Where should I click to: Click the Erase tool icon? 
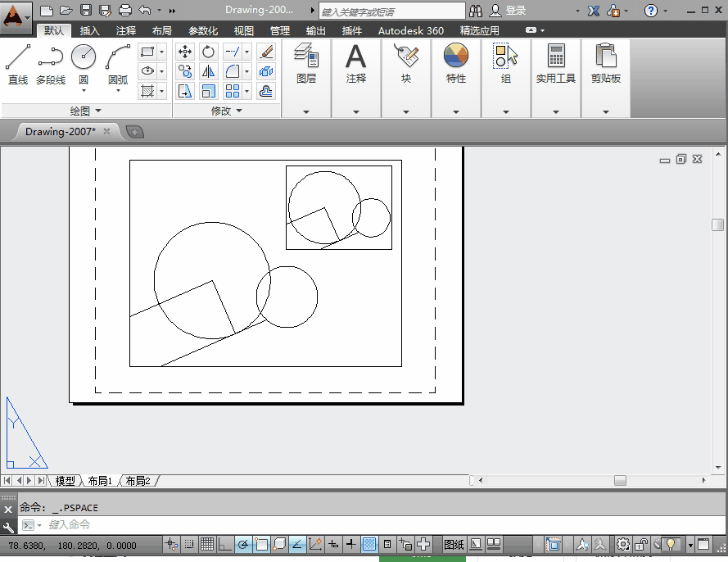[x=265, y=52]
